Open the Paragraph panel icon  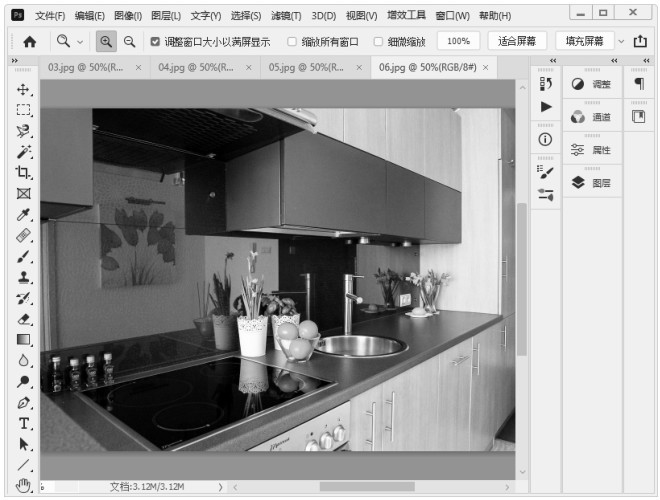639,83
